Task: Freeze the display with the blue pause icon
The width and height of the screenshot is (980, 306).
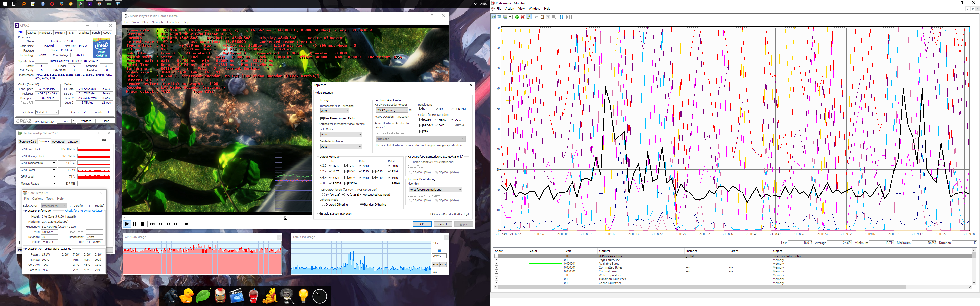Action: pos(562,17)
